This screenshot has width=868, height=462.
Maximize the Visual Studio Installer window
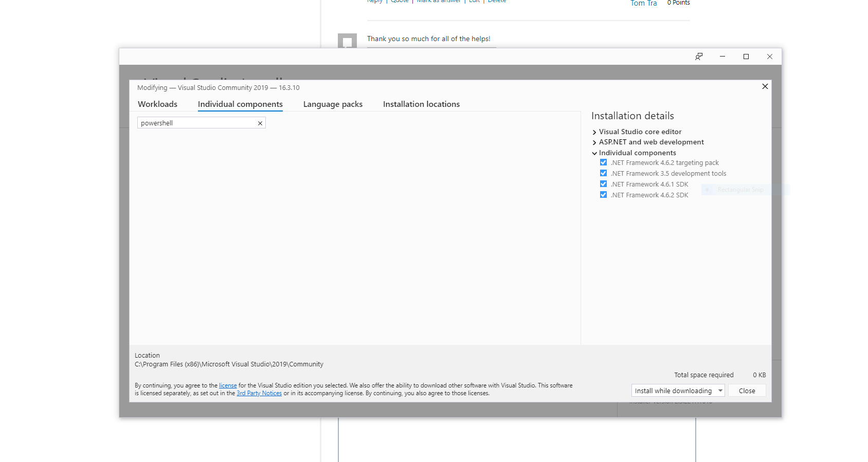pyautogui.click(x=746, y=57)
